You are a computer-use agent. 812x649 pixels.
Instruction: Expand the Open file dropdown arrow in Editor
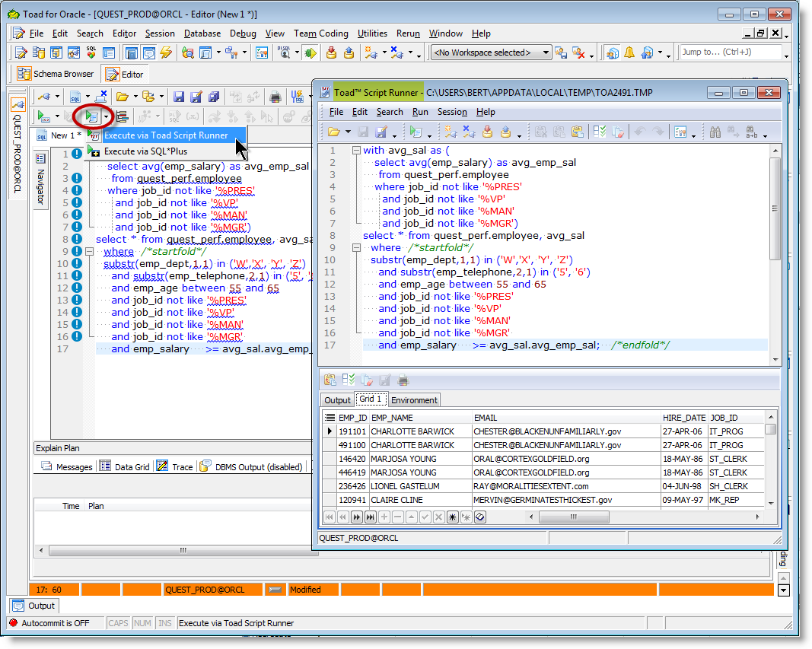(135, 97)
